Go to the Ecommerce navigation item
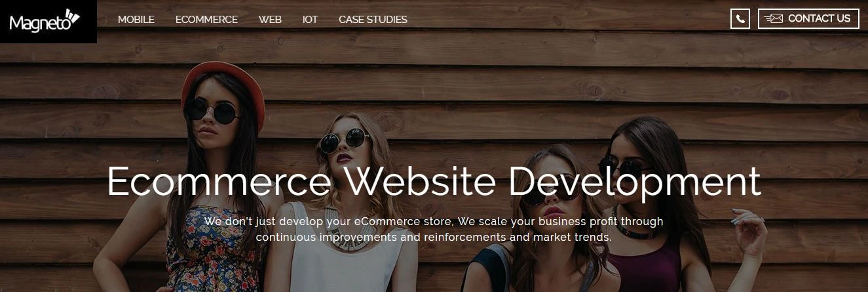The image size is (868, 292). point(206,20)
